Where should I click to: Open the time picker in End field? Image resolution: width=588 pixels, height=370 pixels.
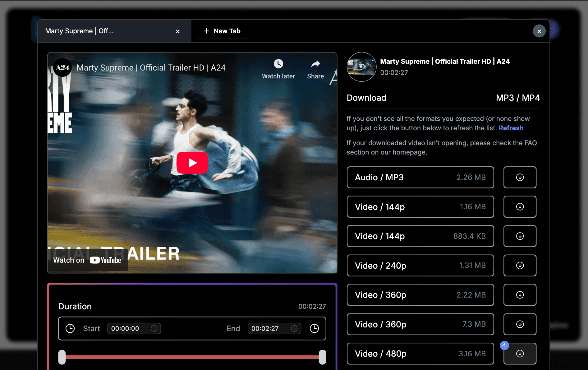click(x=294, y=329)
